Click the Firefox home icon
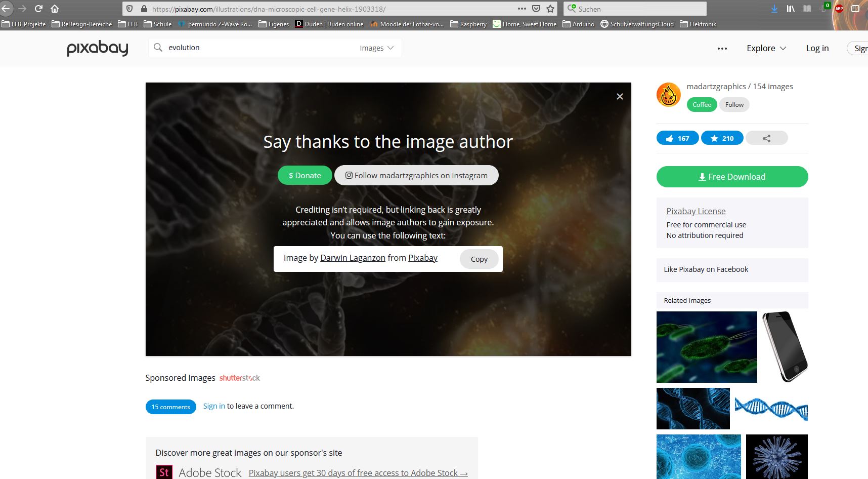The height and width of the screenshot is (479, 868). click(55, 9)
